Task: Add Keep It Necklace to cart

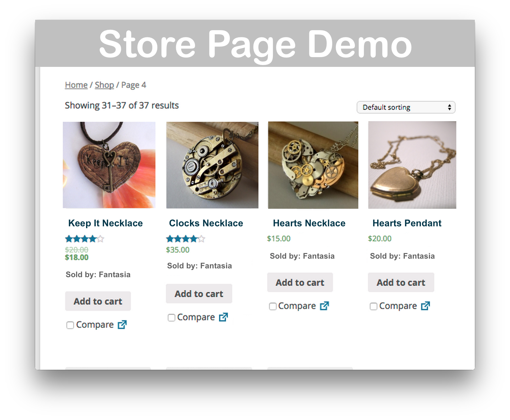Action: 98,301
